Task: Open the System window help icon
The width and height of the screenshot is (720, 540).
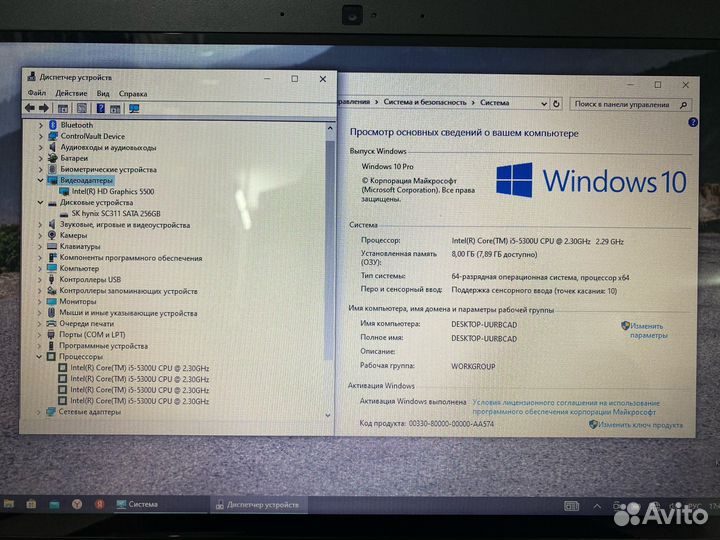Action: 693,122
